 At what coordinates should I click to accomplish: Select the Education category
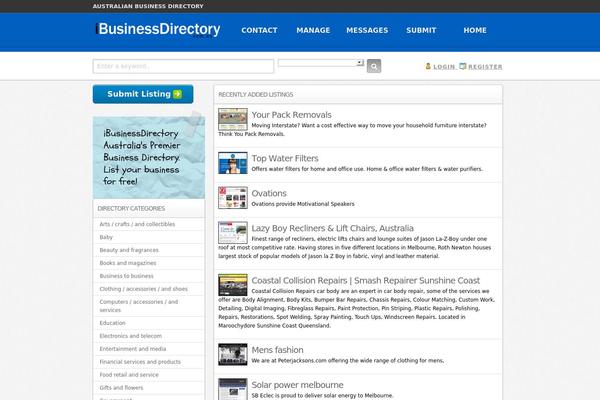point(112,323)
